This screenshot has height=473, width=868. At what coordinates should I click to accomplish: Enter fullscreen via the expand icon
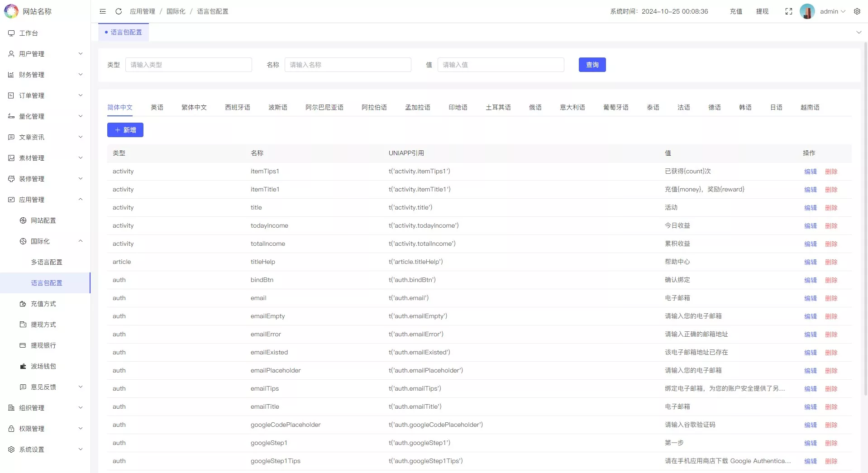point(789,11)
